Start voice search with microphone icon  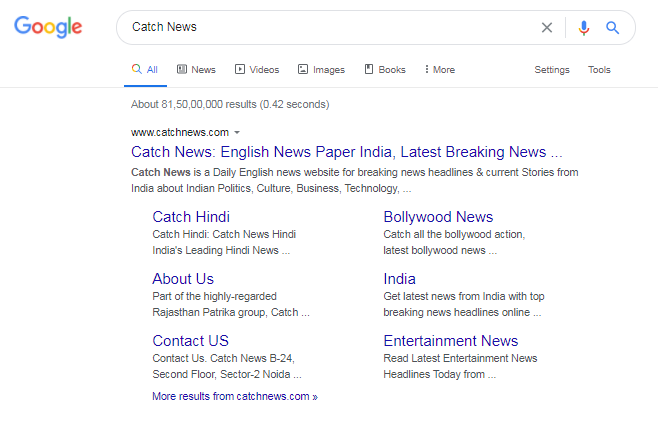point(584,28)
